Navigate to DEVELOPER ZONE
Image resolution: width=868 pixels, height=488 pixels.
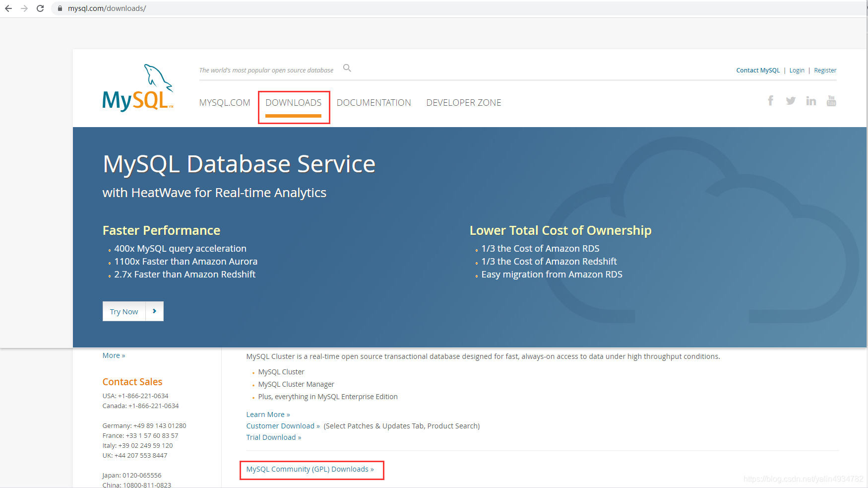click(x=463, y=102)
